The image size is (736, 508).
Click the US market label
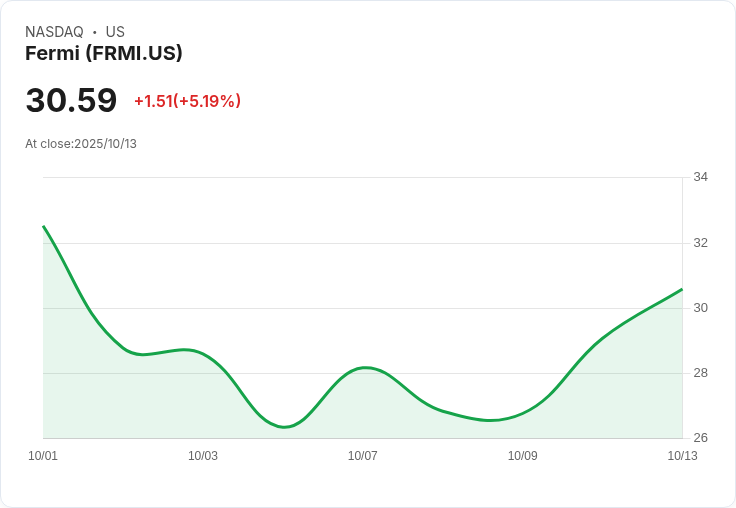click(115, 32)
